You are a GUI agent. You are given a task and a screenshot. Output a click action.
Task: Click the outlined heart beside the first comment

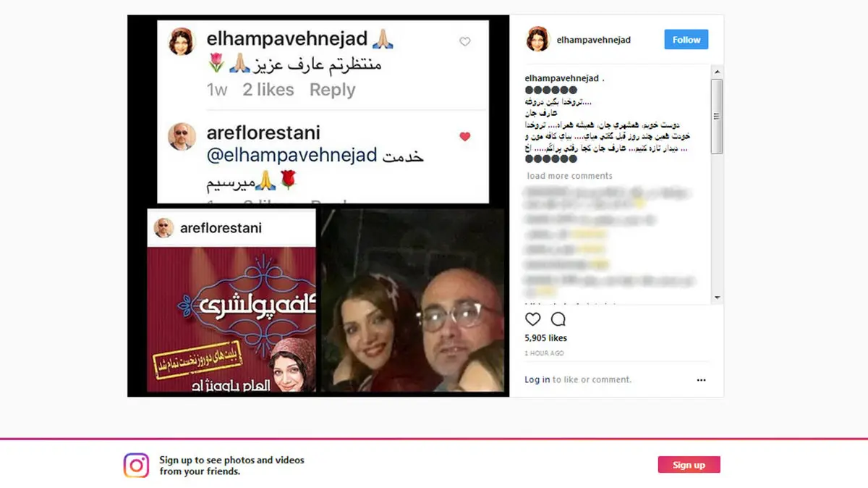465,42
